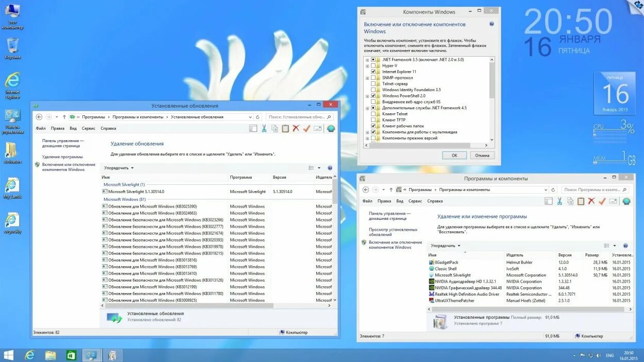Viewport: 644px width, 362px height.
Task: Click the Copy icon in the Установленные обновления toolbar
Action: 275,129
